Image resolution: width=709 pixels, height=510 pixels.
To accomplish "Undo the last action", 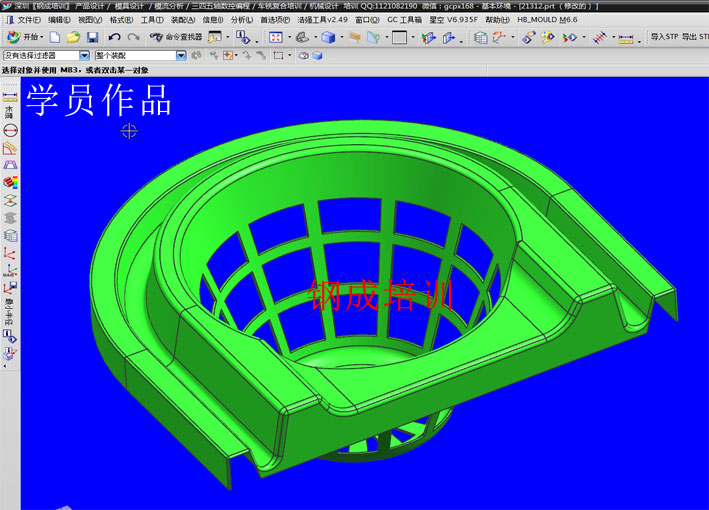I will [x=114, y=37].
